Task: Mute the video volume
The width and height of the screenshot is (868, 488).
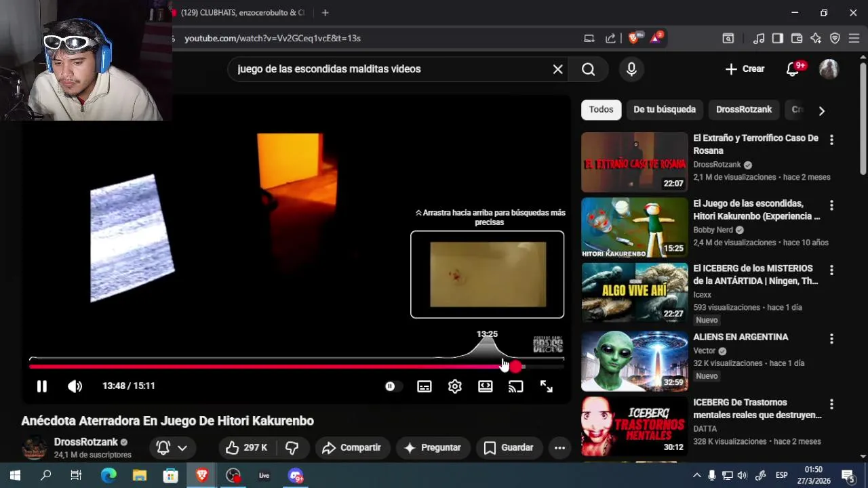Action: click(75, 386)
